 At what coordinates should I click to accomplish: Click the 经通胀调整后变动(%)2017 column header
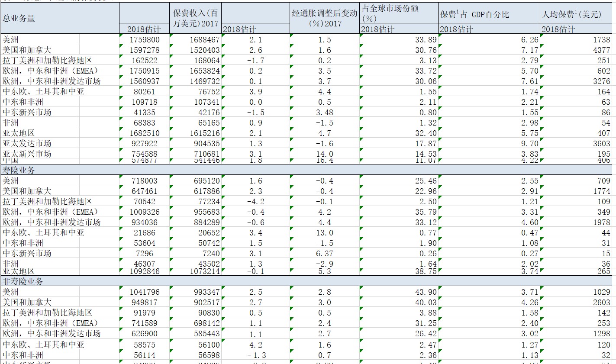coord(324,18)
